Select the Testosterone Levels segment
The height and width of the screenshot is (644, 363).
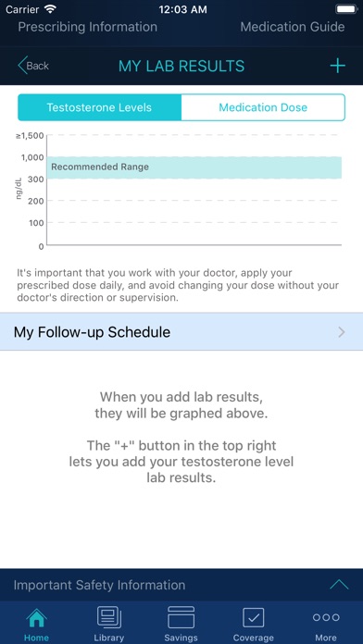(99, 107)
